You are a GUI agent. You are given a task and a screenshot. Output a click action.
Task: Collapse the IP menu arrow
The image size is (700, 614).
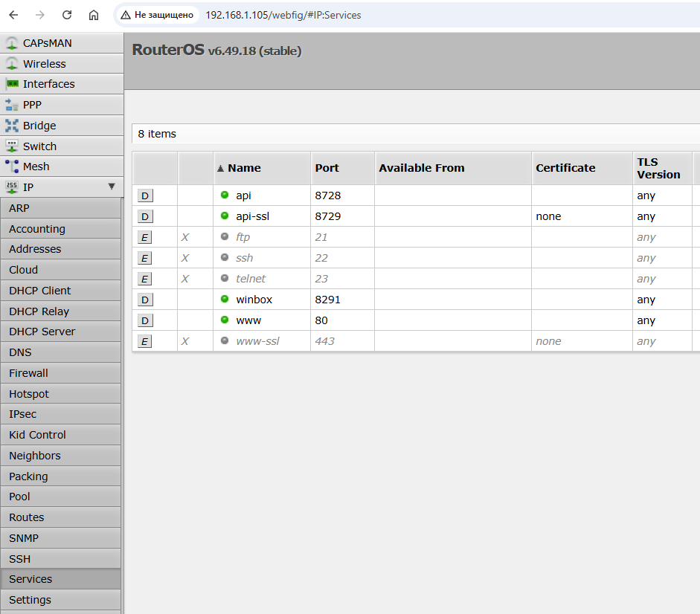[112, 187]
